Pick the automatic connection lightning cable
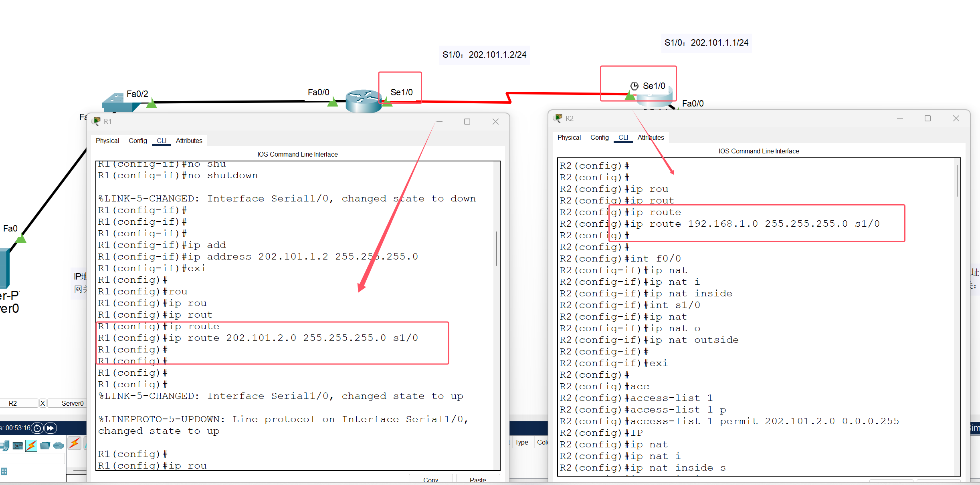Image resolution: width=980 pixels, height=485 pixels. [x=75, y=443]
